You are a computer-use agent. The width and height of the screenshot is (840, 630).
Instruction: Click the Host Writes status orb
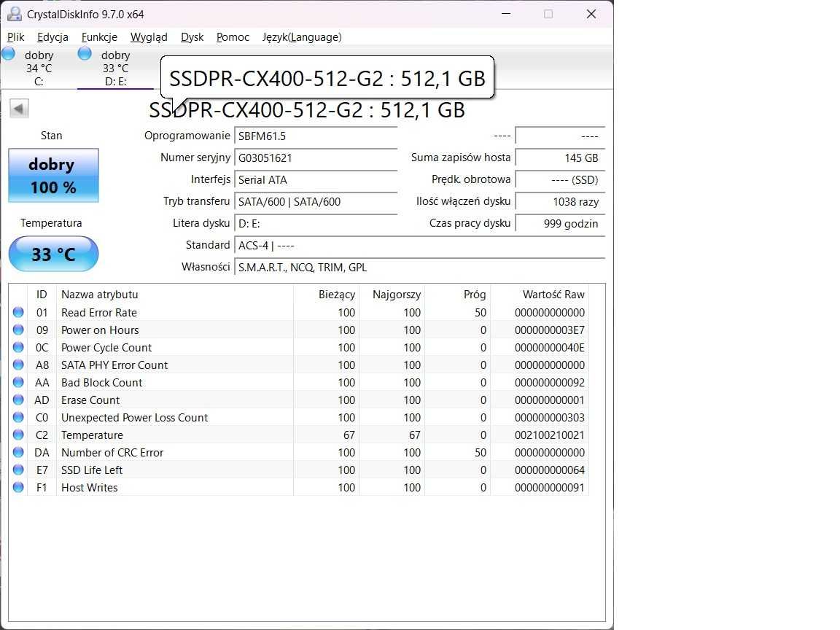click(x=18, y=488)
